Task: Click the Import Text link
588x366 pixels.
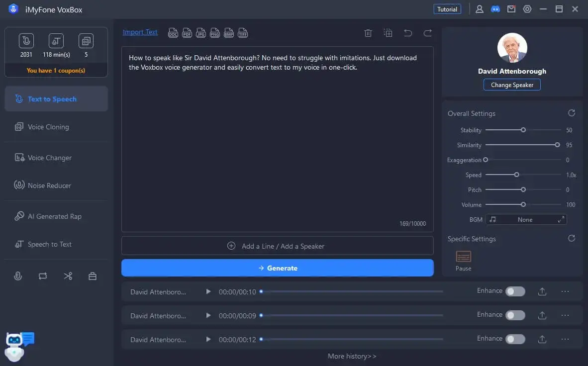Action: click(x=140, y=32)
